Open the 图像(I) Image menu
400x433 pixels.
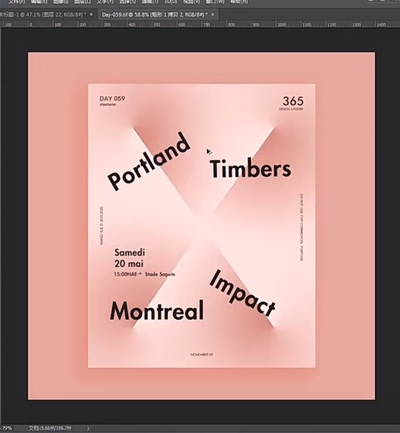pyautogui.click(x=61, y=2)
